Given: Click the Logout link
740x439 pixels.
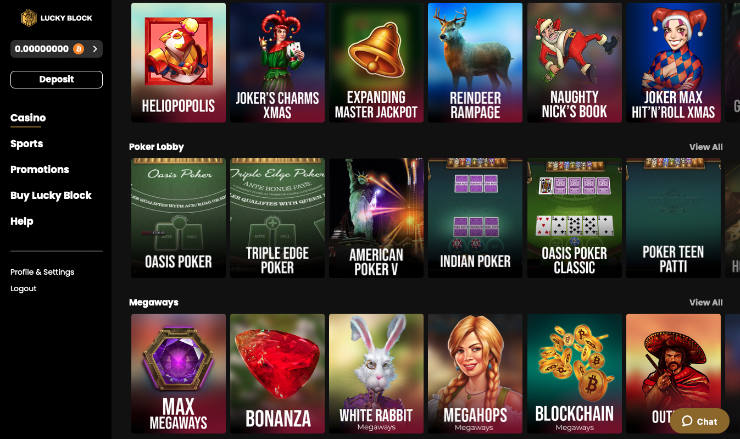Looking at the screenshot, I should pos(24,288).
